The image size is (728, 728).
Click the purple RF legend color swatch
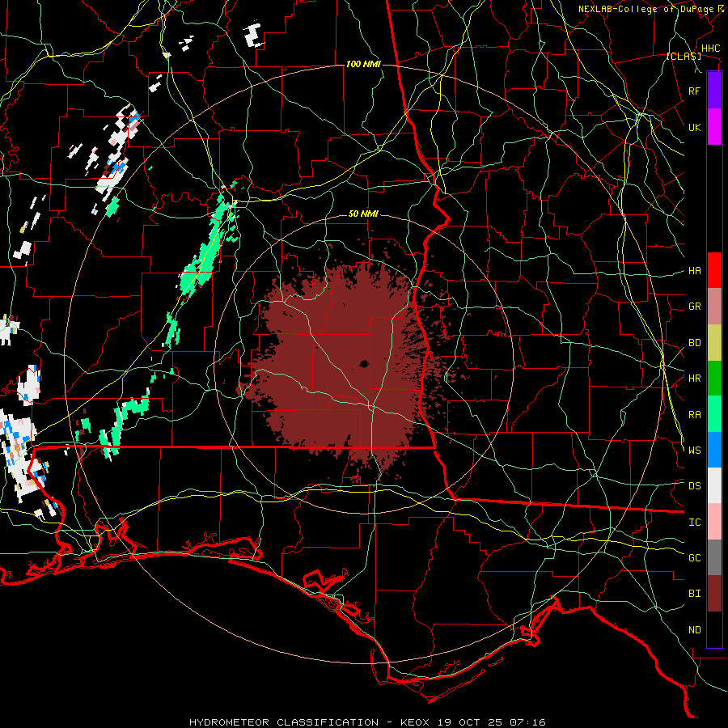(714, 91)
